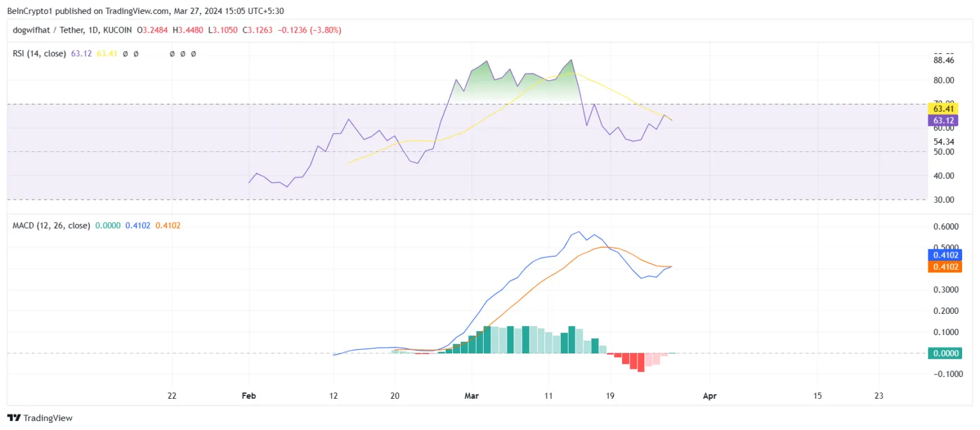The height and width of the screenshot is (430, 980).
Task: Click the Mar label on time axis
Action: 471,396
